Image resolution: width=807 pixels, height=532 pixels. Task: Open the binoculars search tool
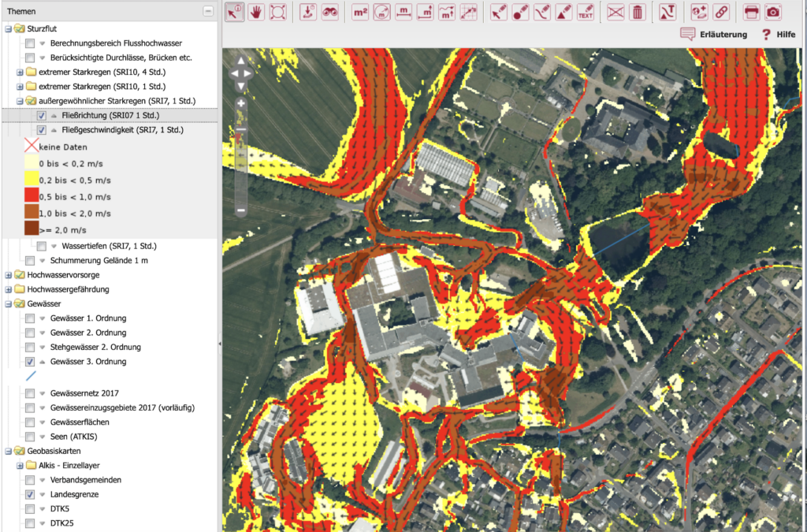(x=329, y=12)
